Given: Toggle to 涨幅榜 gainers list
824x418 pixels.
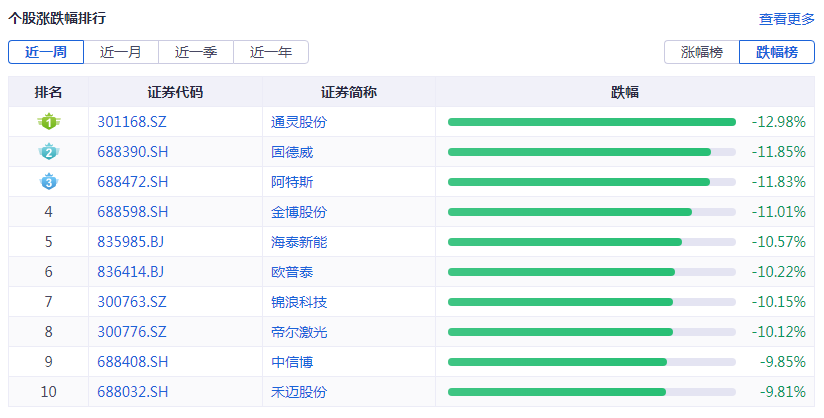Looking at the screenshot, I should tap(701, 52).
